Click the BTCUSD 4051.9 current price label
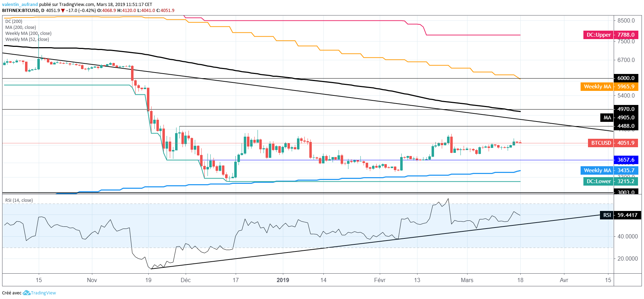The width and height of the screenshot is (644, 299). click(613, 143)
